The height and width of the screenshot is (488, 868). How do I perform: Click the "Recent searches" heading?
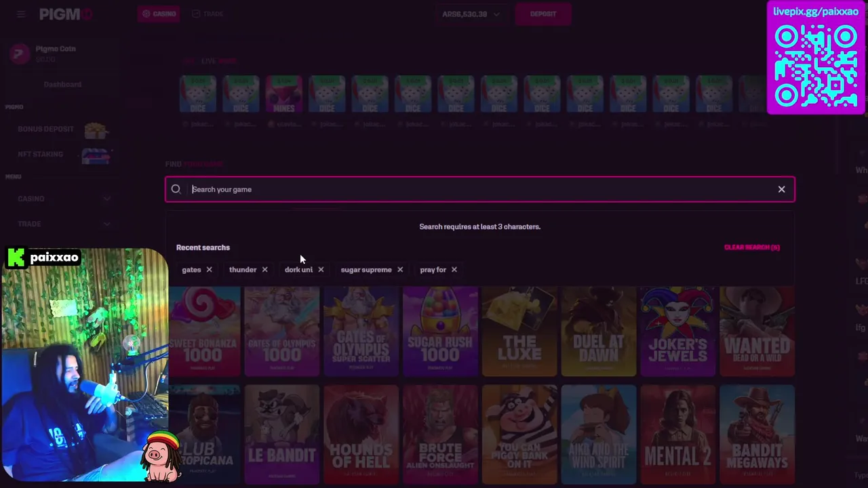click(x=203, y=247)
